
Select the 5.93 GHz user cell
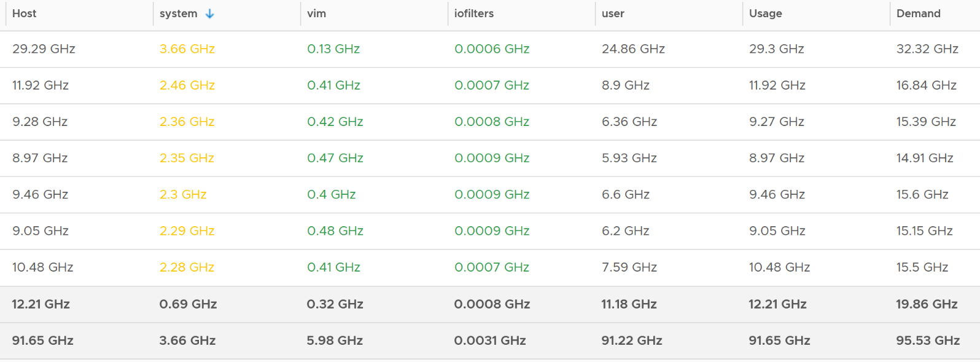[x=629, y=158]
